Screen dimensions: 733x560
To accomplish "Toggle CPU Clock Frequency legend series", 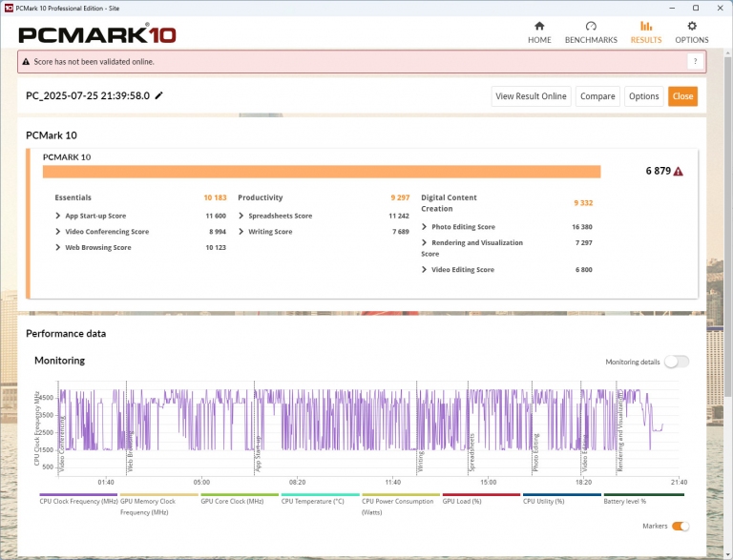I will [78, 500].
